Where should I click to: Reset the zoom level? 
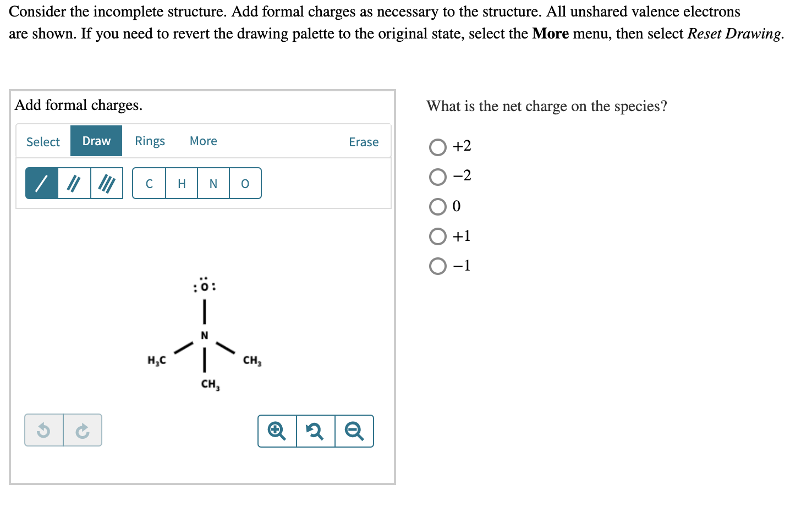(315, 431)
